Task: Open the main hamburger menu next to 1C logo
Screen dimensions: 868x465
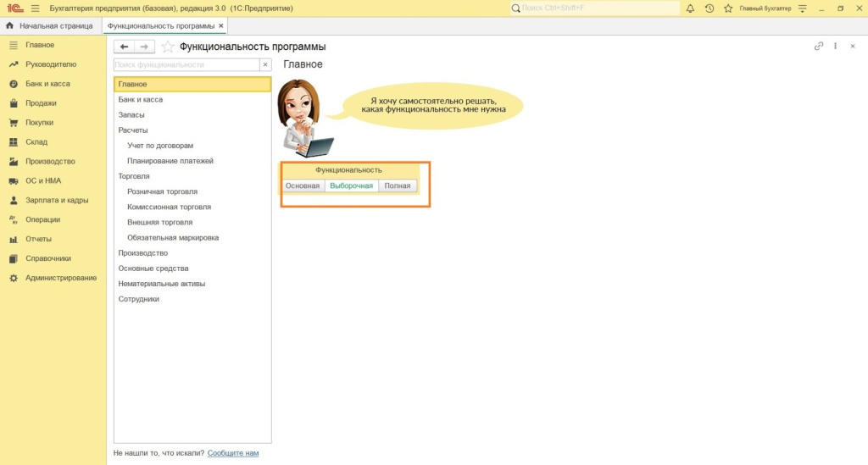Action: (35, 8)
